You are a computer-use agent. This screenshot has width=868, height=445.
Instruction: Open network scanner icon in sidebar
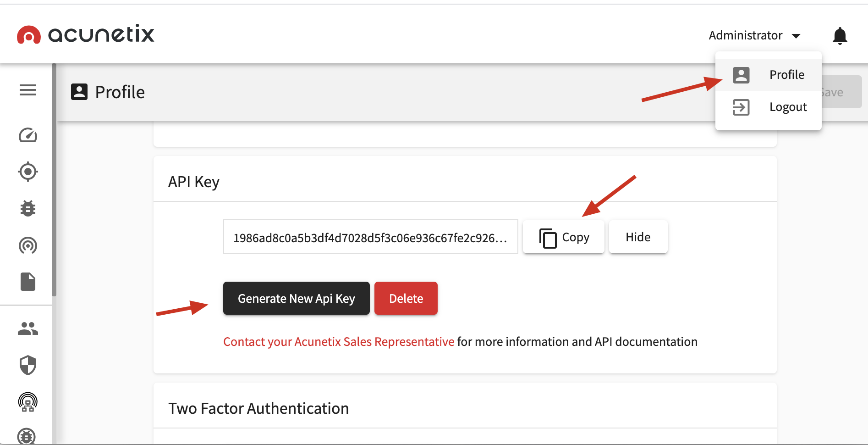click(x=28, y=402)
